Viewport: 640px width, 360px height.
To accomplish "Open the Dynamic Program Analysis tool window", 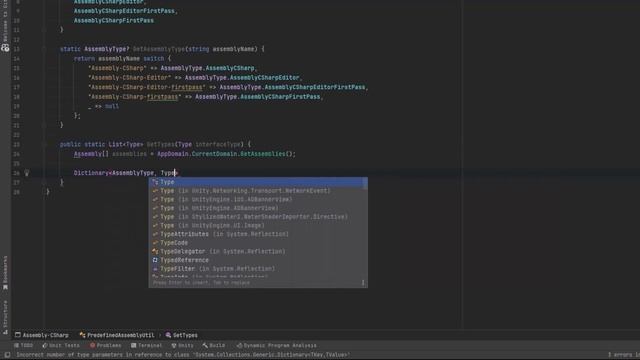I will click(x=276, y=345).
